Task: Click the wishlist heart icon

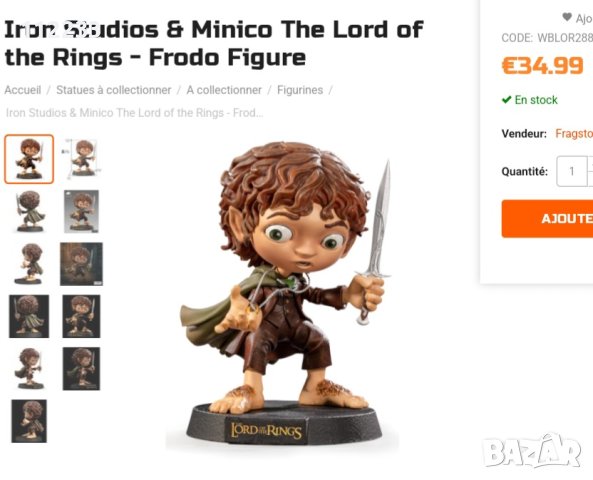Action: click(x=567, y=17)
